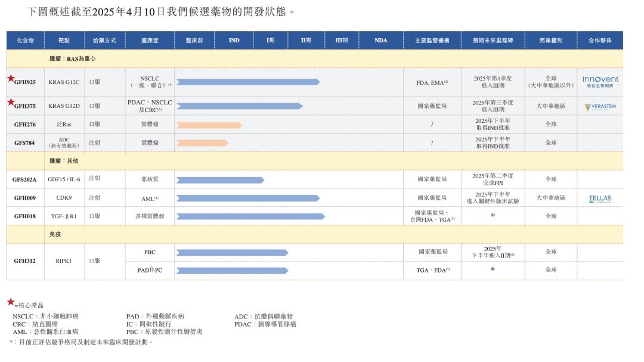Click the 2025年第4季度進入III期 milestone
Screen dimensions: 644x362
click(x=493, y=82)
